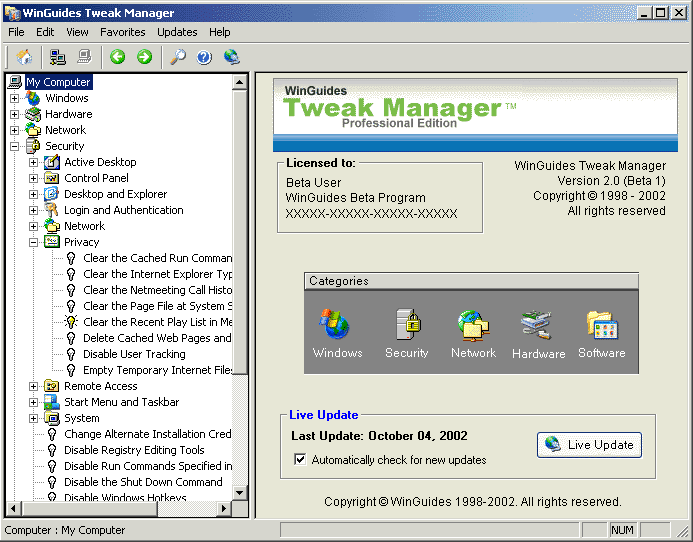
Task: Open the Security category padlock icon
Action: (x=407, y=324)
